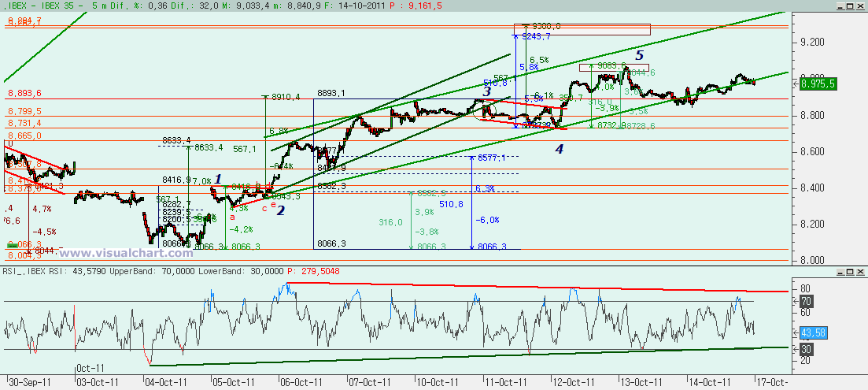Click the Elliott wave 3 label

pos(486,91)
